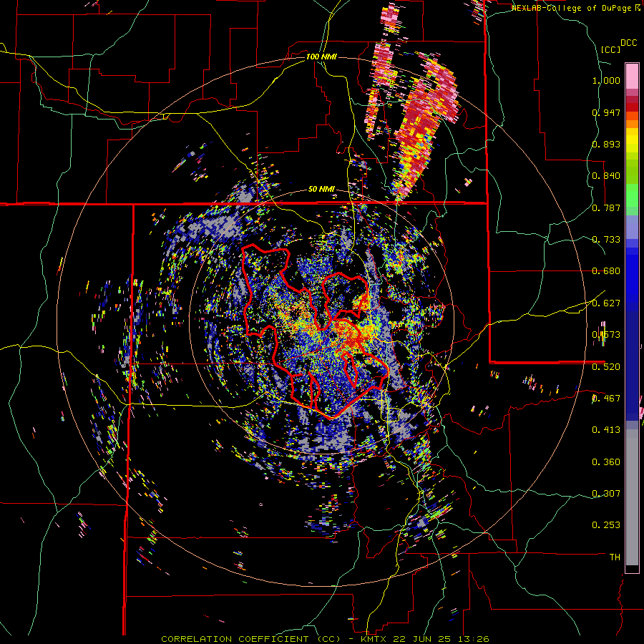Click the 0.413 scale value
The height and width of the screenshot is (644, 644).
coord(606,430)
